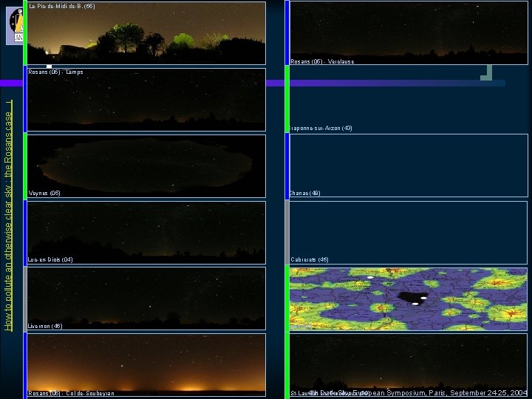The image size is (532, 399).
Task: Select the Luc-en-Diois dark sky panorama
Action: click(x=146, y=233)
